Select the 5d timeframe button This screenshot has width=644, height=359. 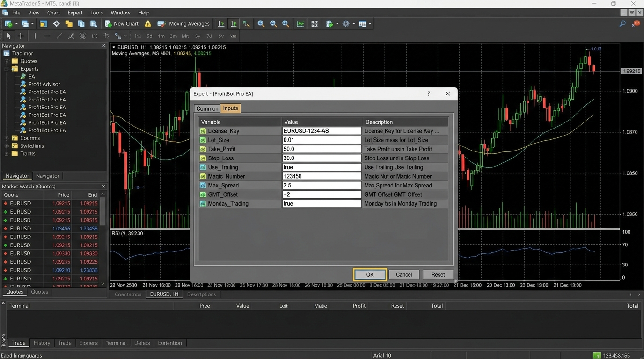tap(149, 36)
